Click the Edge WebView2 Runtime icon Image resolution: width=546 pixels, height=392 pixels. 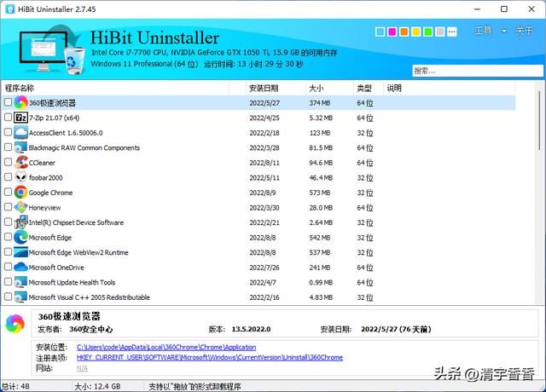[20, 252]
